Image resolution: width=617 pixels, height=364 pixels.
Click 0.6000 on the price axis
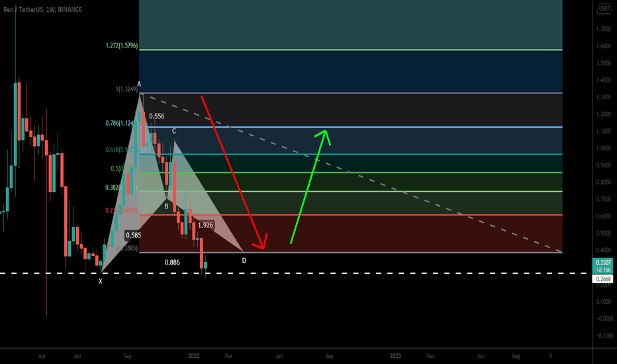pos(604,216)
